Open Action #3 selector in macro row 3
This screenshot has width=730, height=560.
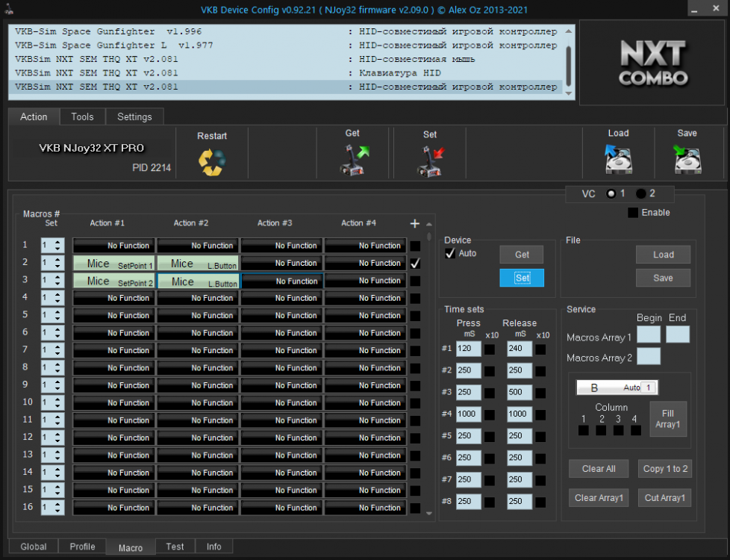[x=281, y=281]
